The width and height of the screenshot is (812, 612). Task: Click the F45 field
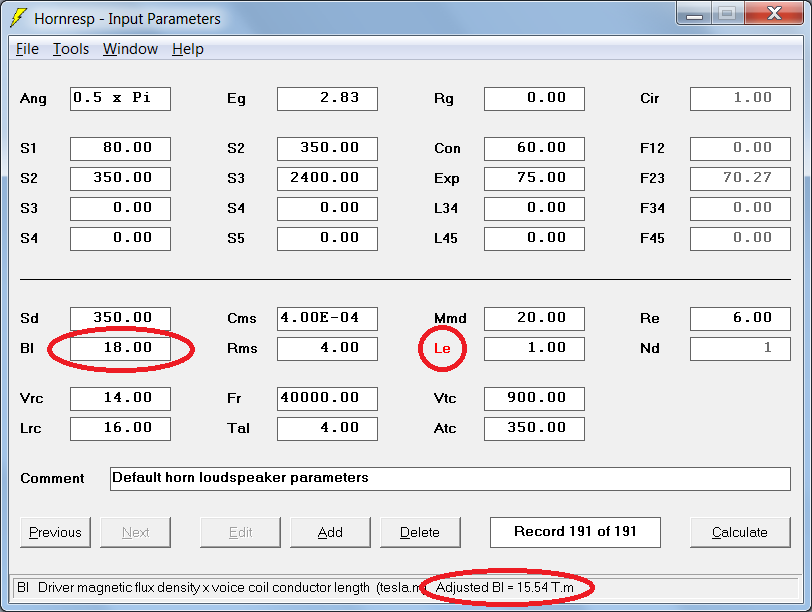[x=740, y=239]
